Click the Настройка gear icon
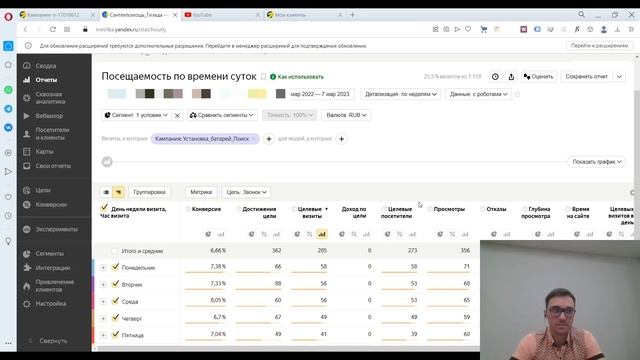 pyautogui.click(x=27, y=304)
